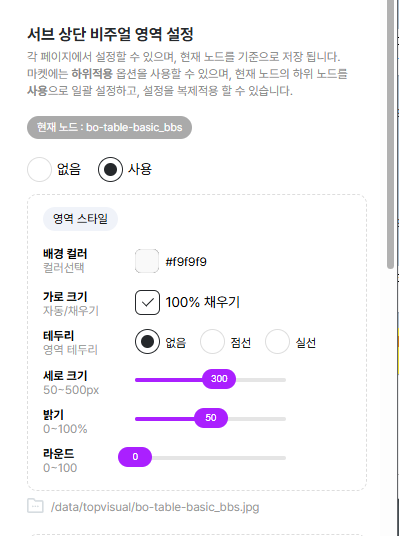Click the gray unfilled track of 밝기 slider
Screen dimensions: 399x536
click(x=256, y=419)
